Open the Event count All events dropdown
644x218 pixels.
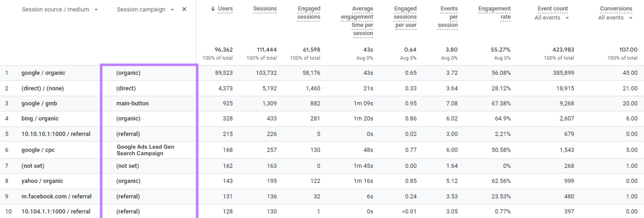point(568,18)
